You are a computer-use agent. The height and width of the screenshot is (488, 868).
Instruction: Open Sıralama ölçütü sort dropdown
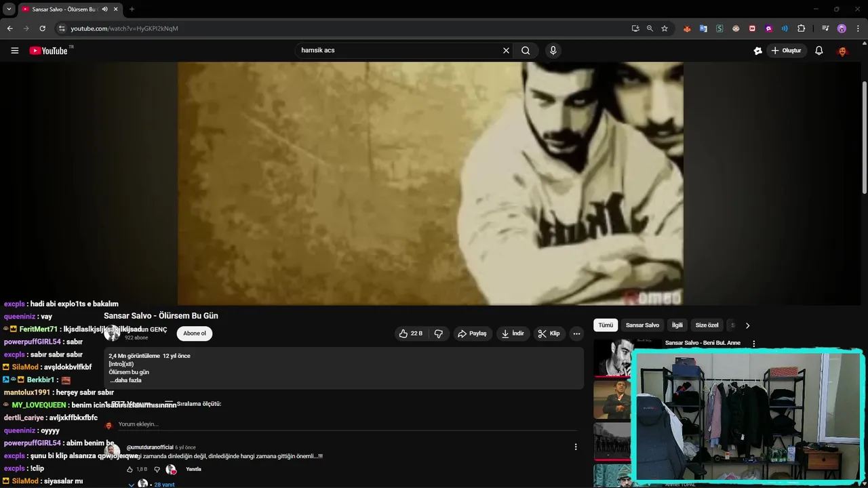pos(193,404)
